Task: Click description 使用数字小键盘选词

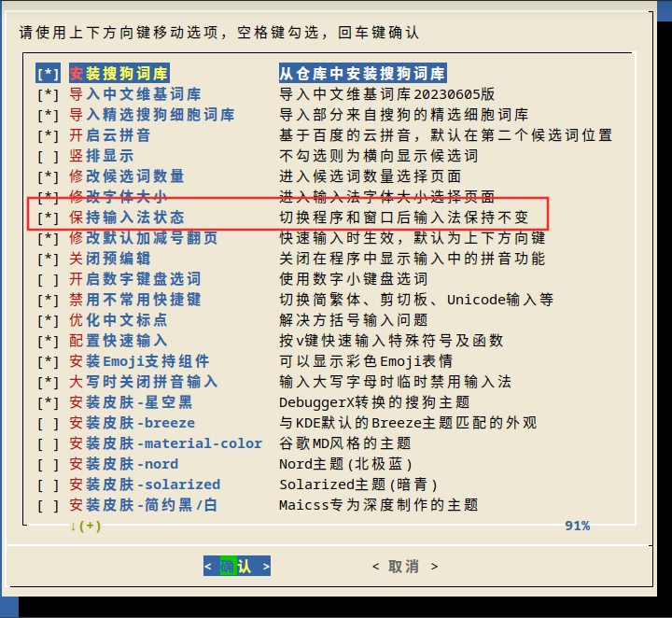Action: [354, 279]
